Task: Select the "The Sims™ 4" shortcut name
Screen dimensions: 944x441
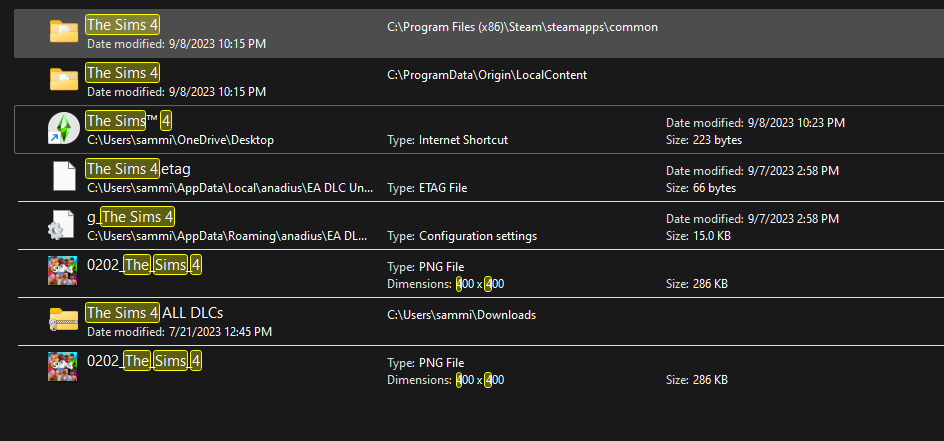Action: (x=129, y=121)
